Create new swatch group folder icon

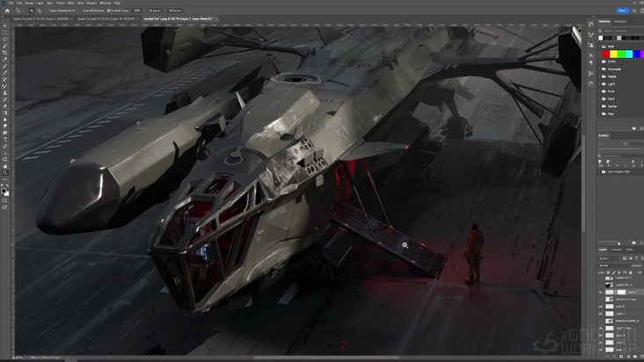pyautogui.click(x=634, y=128)
